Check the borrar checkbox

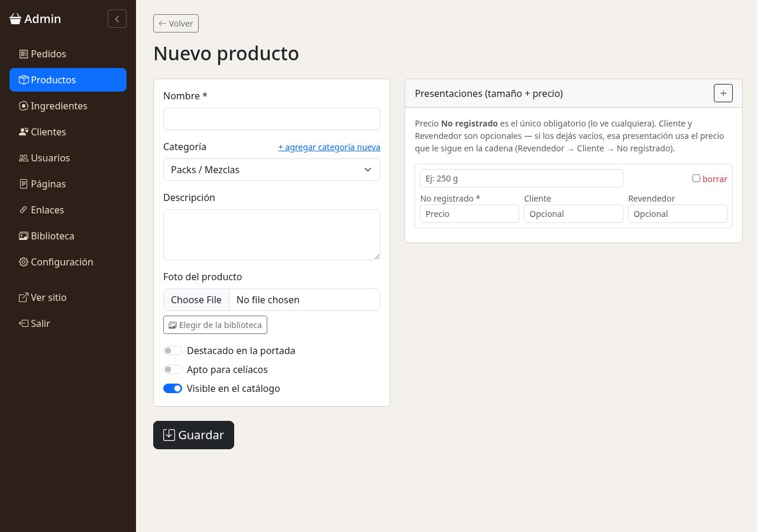[696, 179]
